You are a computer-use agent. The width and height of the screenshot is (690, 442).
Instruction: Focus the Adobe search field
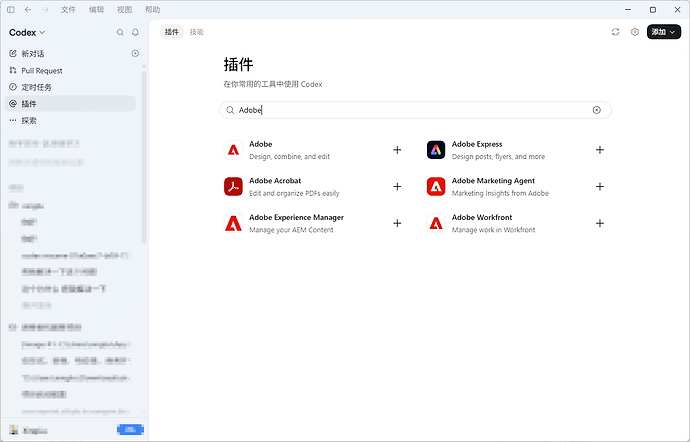(x=415, y=110)
